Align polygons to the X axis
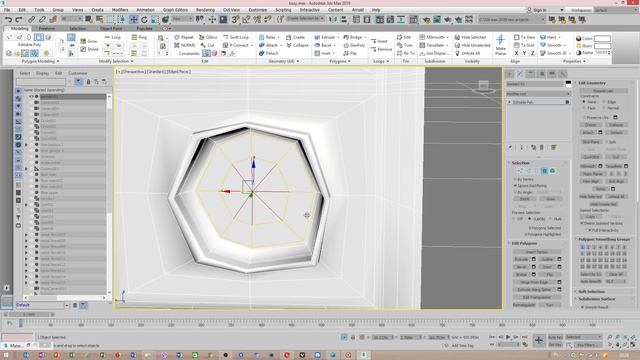The height and width of the screenshot is (360, 640). click(516, 53)
